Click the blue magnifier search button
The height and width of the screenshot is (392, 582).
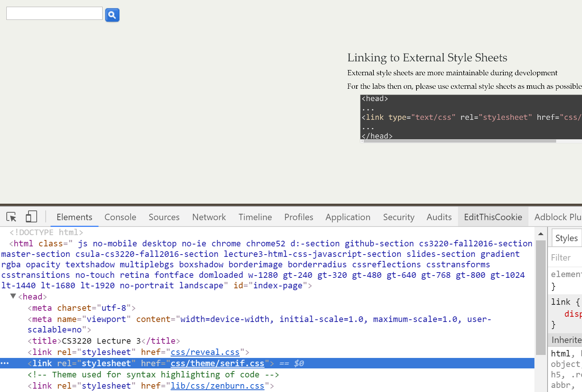pyautogui.click(x=112, y=15)
